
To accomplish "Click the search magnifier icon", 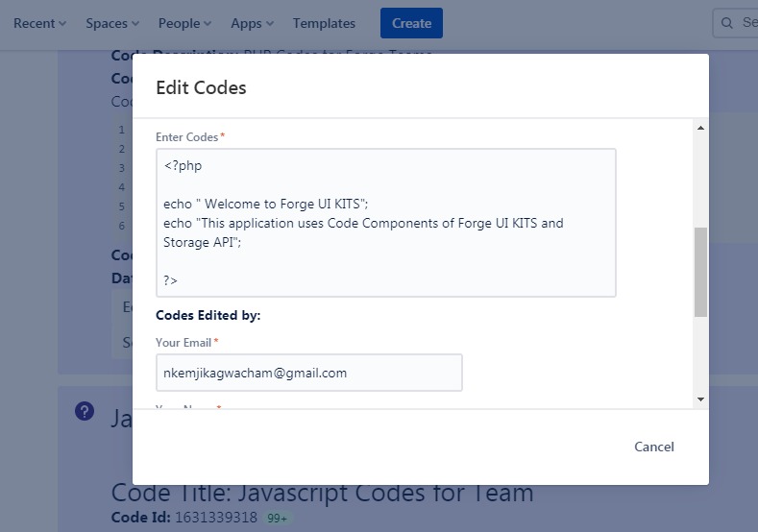I will 726,23.
